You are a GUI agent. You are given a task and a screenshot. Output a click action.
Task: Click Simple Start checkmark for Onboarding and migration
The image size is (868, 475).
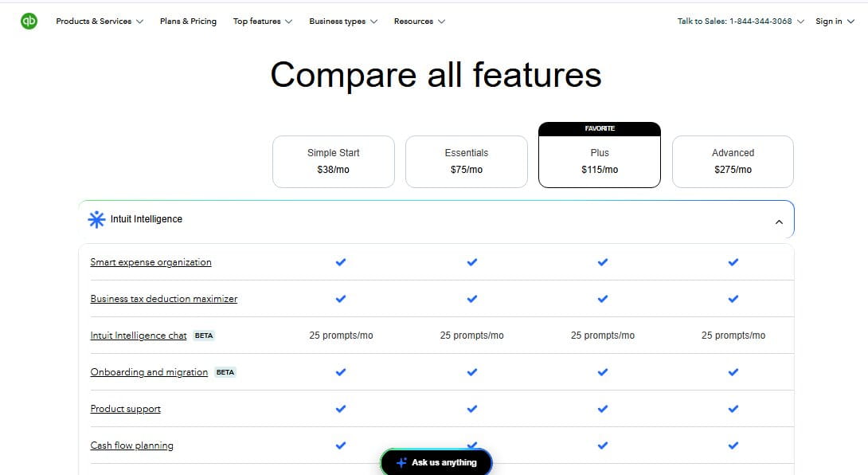(341, 372)
